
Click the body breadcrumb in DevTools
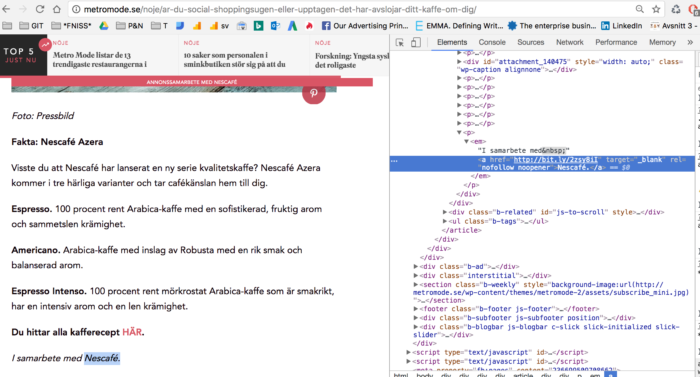coord(424,374)
